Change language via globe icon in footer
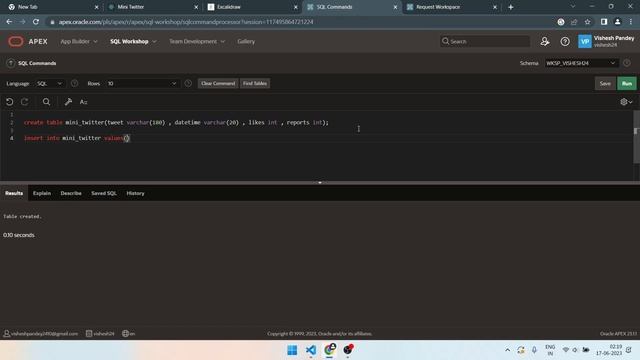Screen dimensions: 640x360 pos(128,333)
